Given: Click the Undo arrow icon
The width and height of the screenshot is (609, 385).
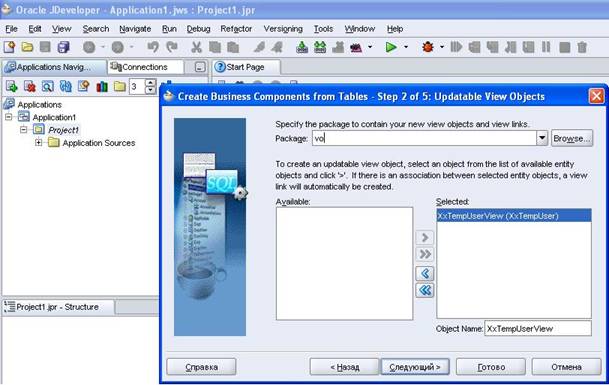Looking at the screenshot, I should (x=153, y=47).
